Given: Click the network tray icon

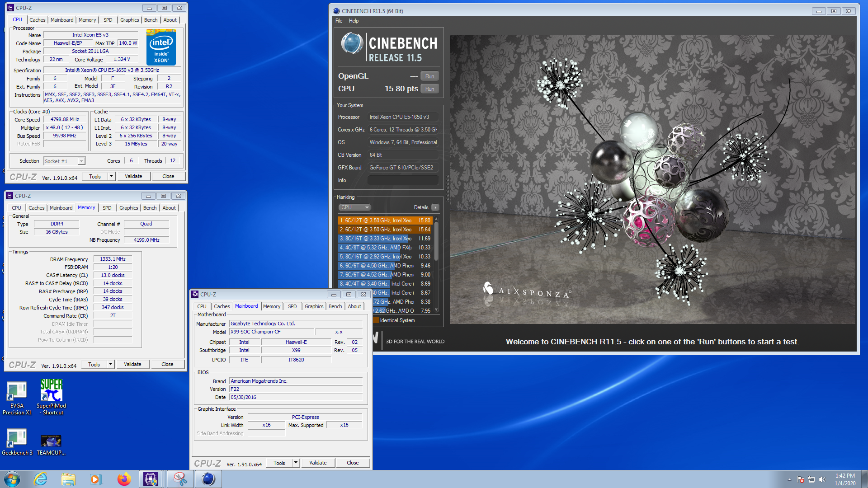Looking at the screenshot, I should [x=811, y=479].
